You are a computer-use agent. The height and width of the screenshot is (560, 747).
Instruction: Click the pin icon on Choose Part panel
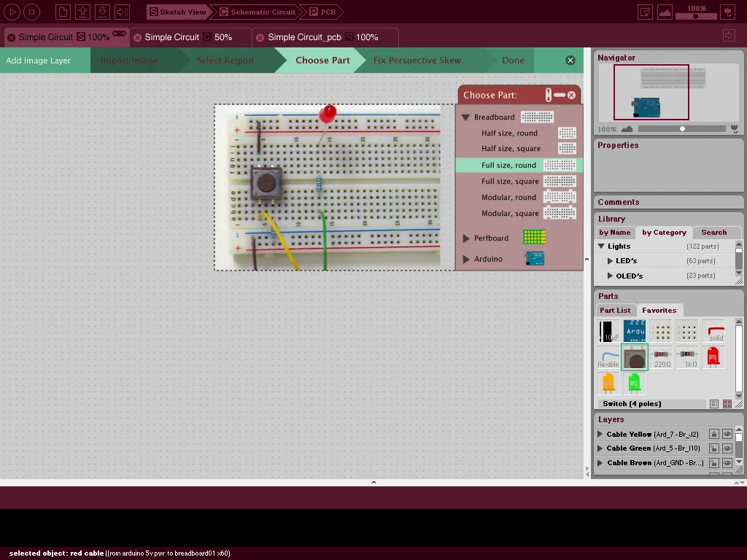click(x=549, y=95)
